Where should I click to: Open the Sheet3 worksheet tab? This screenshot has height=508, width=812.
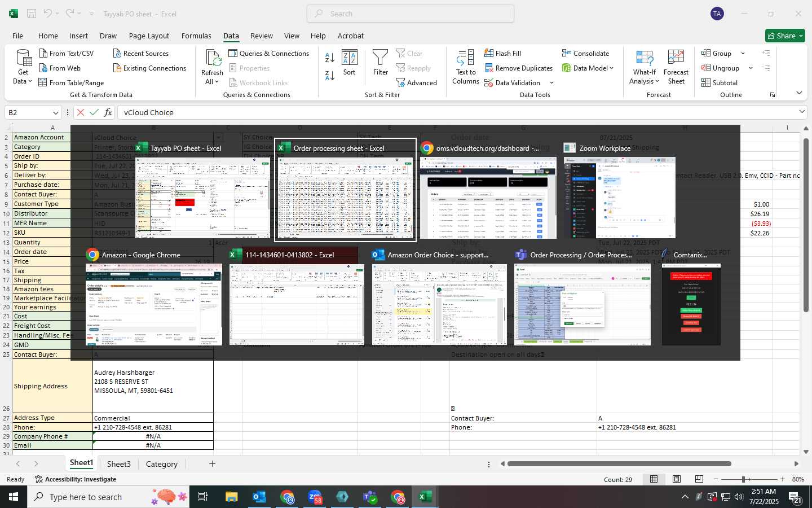118,464
